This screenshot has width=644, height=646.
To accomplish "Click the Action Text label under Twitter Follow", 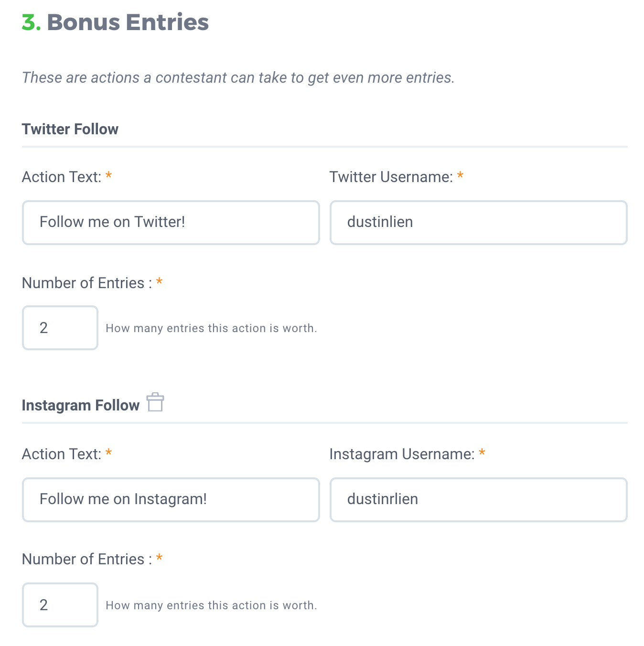I will coord(62,177).
